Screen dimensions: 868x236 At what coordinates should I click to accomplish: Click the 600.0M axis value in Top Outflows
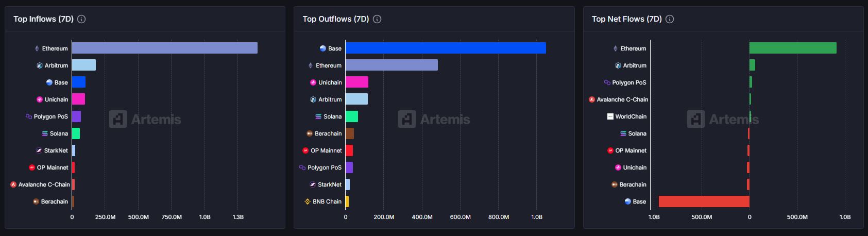pos(460,217)
